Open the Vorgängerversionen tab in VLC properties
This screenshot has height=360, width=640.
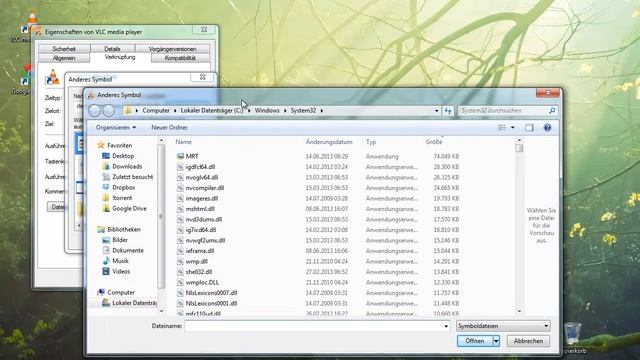click(172, 49)
